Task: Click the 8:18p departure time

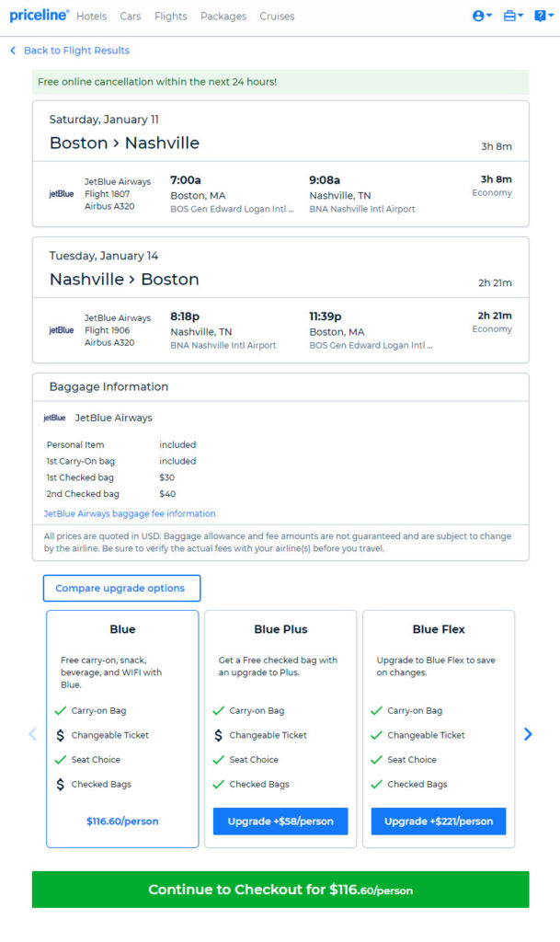Action: pyautogui.click(x=185, y=316)
